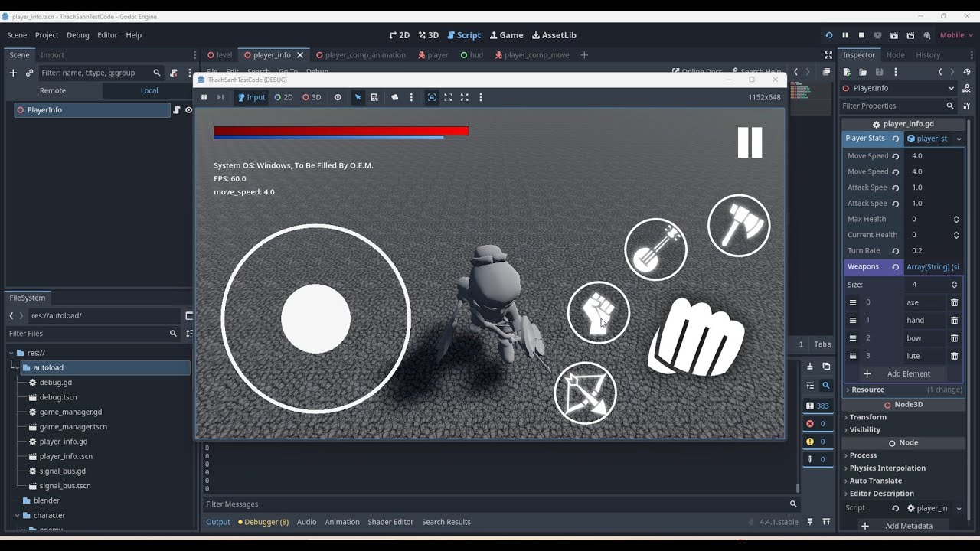
Task: Switch scene tree to Remote
Action: pos(53,90)
